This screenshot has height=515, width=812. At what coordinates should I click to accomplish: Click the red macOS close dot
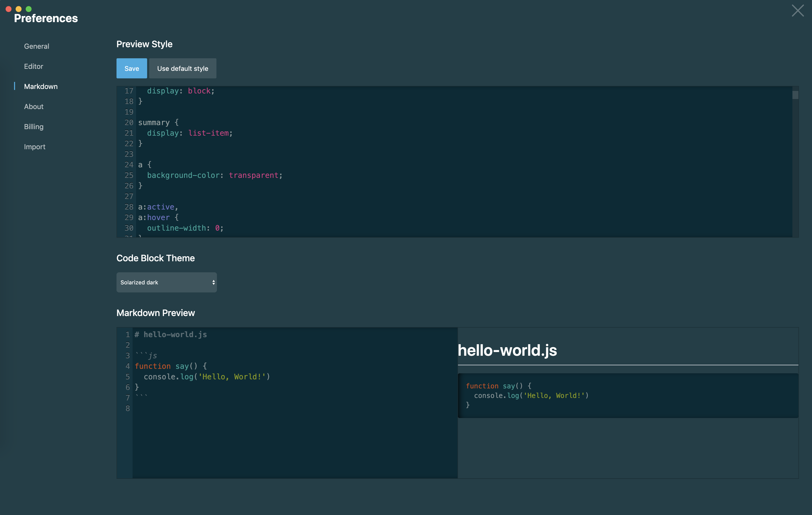pos(9,9)
